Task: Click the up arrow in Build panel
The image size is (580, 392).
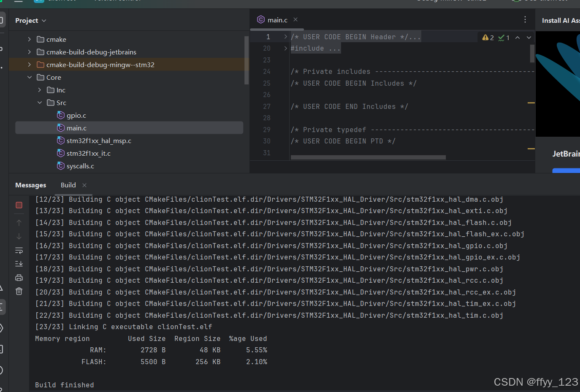Action: pos(19,222)
